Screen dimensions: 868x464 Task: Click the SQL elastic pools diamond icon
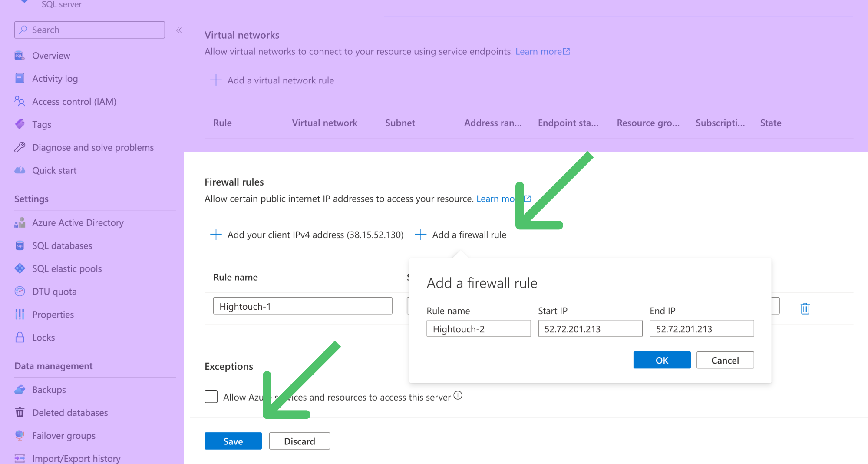pos(20,268)
